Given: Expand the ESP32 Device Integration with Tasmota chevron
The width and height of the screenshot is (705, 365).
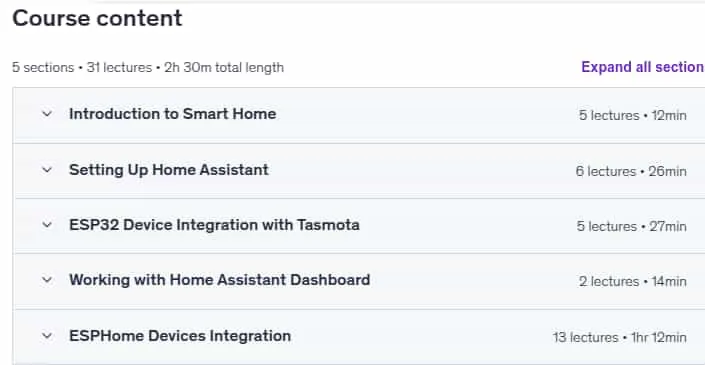Looking at the screenshot, I should coord(47,225).
